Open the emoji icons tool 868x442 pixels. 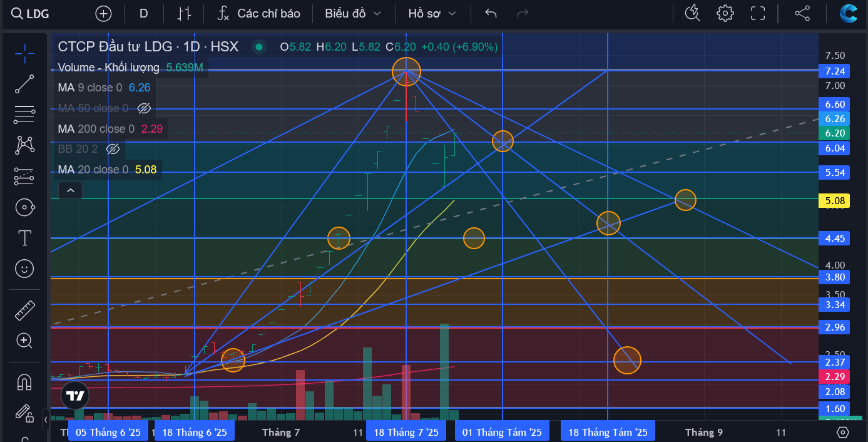point(24,269)
